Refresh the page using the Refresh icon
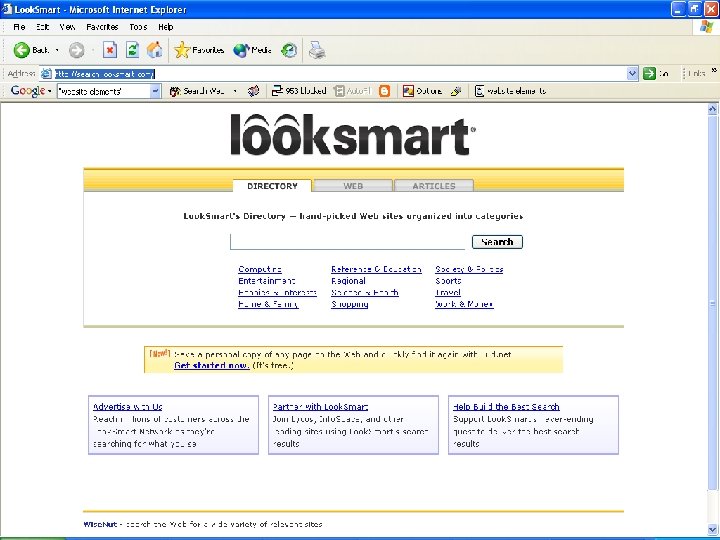 pos(133,50)
